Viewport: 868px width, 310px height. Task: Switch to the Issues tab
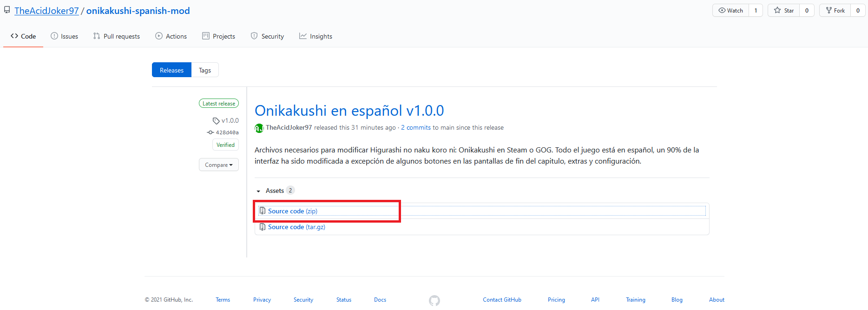tap(64, 36)
